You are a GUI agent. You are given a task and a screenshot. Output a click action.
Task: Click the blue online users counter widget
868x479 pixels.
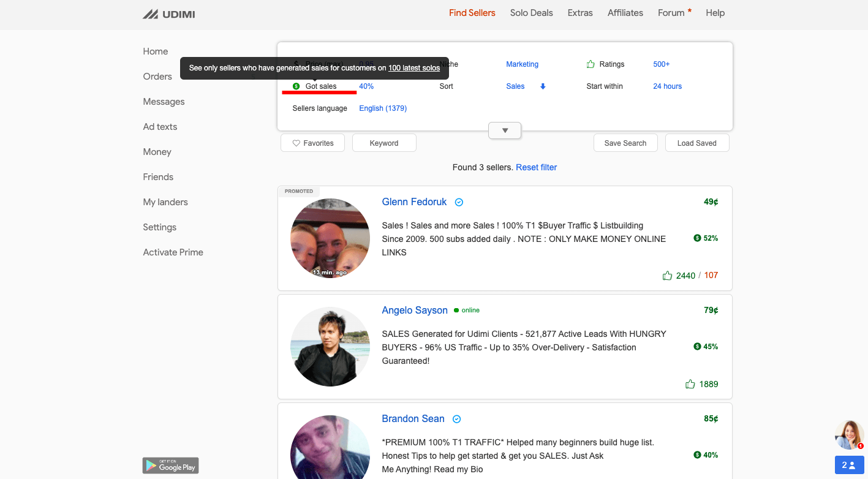pyautogui.click(x=848, y=465)
